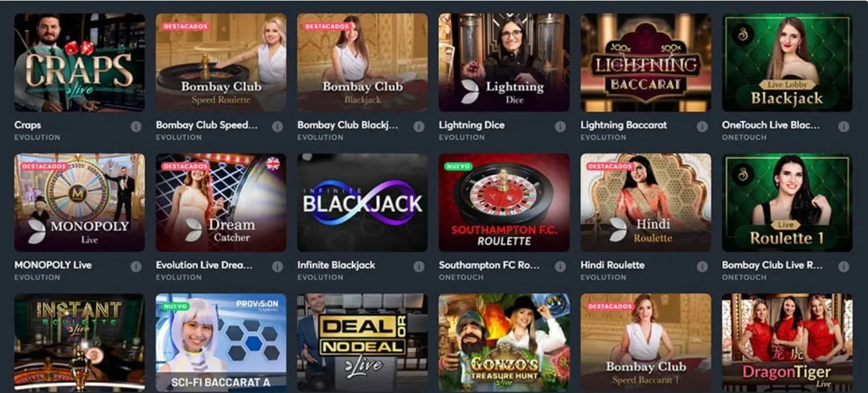
Task: Select the Dream Catcher game tile
Action: 221,202
